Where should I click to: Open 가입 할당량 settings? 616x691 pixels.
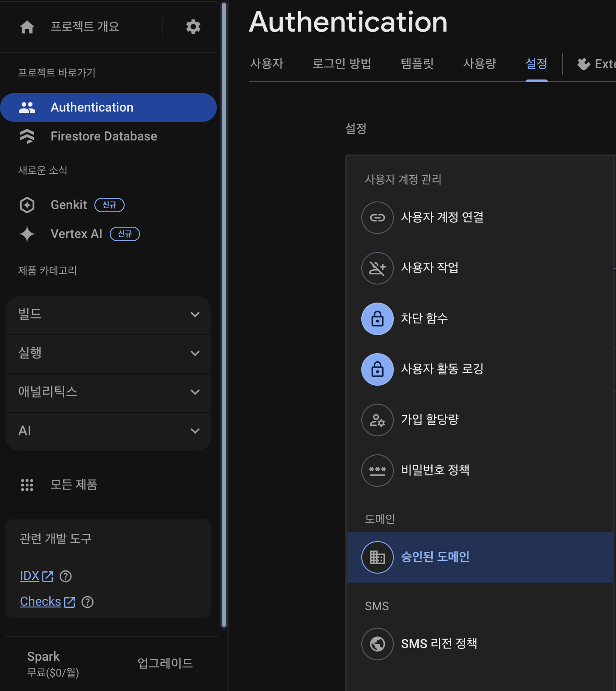click(480, 420)
